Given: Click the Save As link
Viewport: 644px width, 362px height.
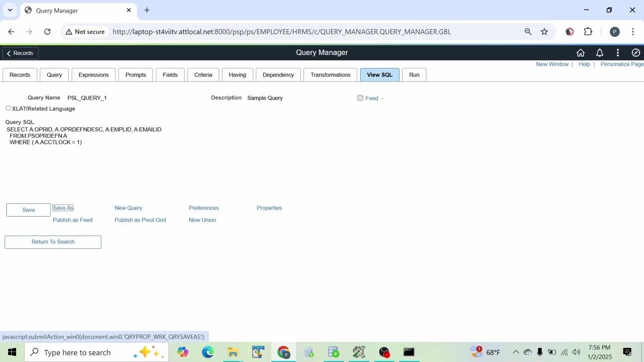Looking at the screenshot, I should tap(63, 208).
